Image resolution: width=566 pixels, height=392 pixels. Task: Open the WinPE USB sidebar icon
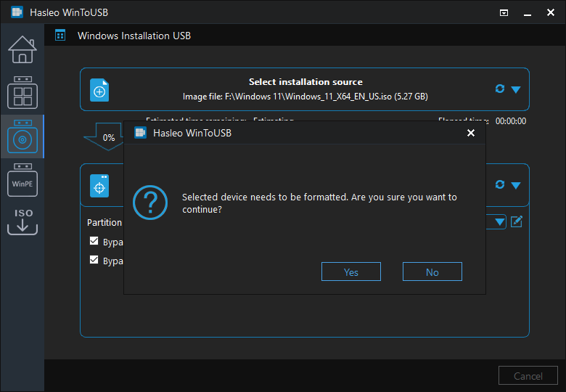click(22, 180)
